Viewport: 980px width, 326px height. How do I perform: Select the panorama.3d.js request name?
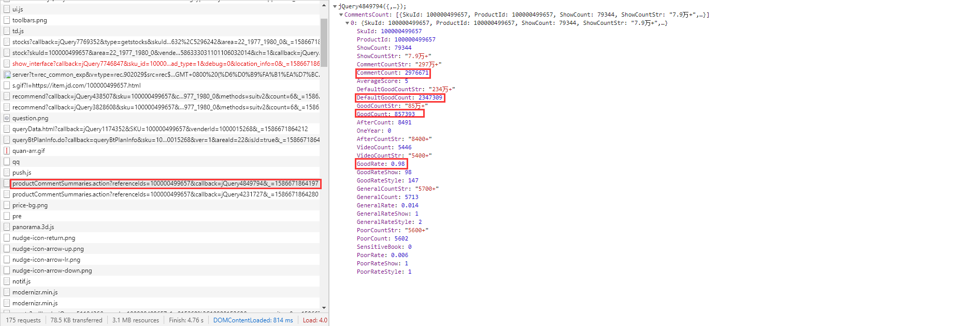tap(33, 227)
